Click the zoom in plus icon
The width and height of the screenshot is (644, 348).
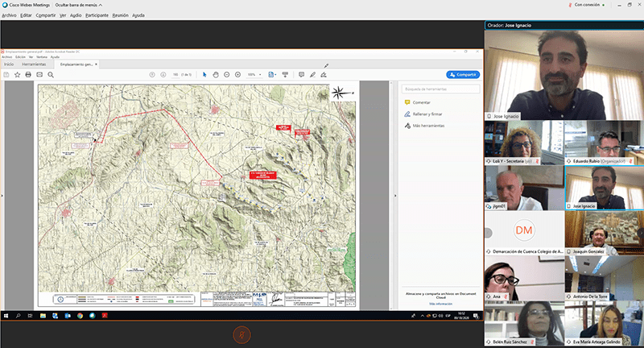[238, 74]
